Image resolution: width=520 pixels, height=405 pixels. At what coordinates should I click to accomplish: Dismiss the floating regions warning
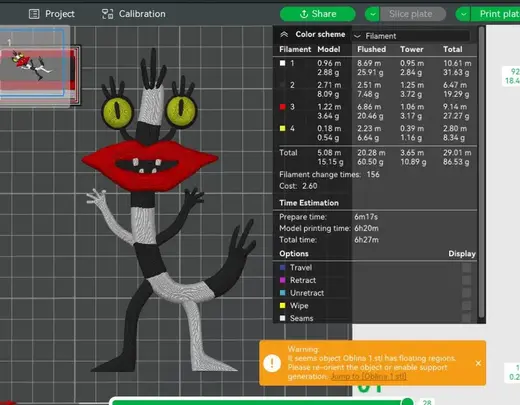click(478, 363)
